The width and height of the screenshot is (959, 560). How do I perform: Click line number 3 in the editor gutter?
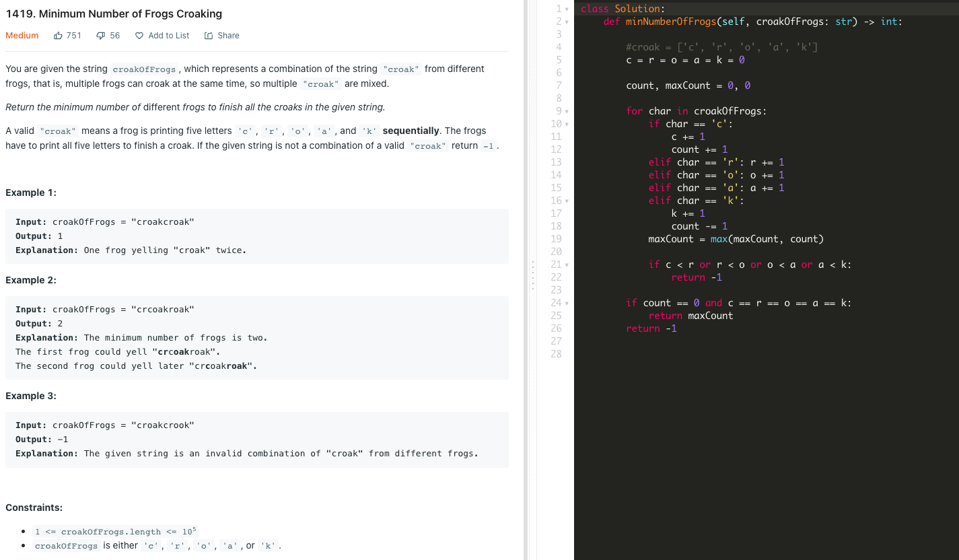(559, 34)
